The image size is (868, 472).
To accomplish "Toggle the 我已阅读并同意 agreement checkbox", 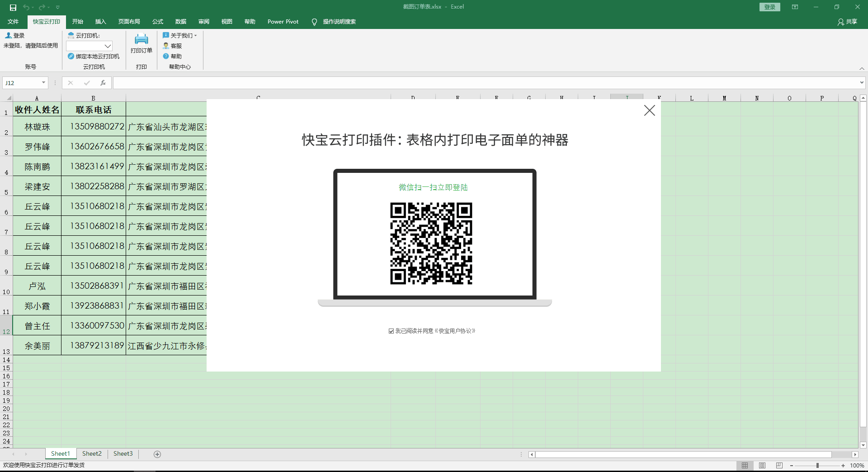I will tap(391, 331).
